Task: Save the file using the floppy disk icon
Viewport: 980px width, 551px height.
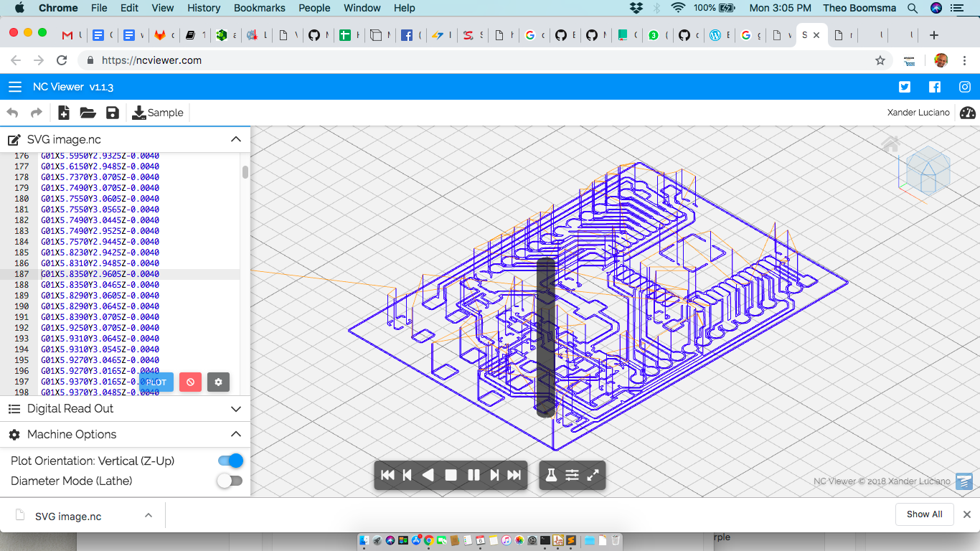Action: [x=112, y=113]
